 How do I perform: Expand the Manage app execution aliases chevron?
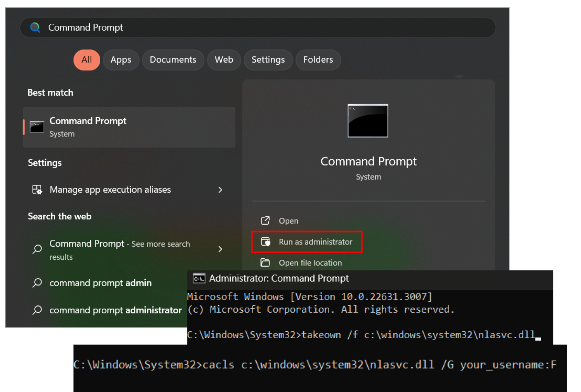pyautogui.click(x=220, y=190)
